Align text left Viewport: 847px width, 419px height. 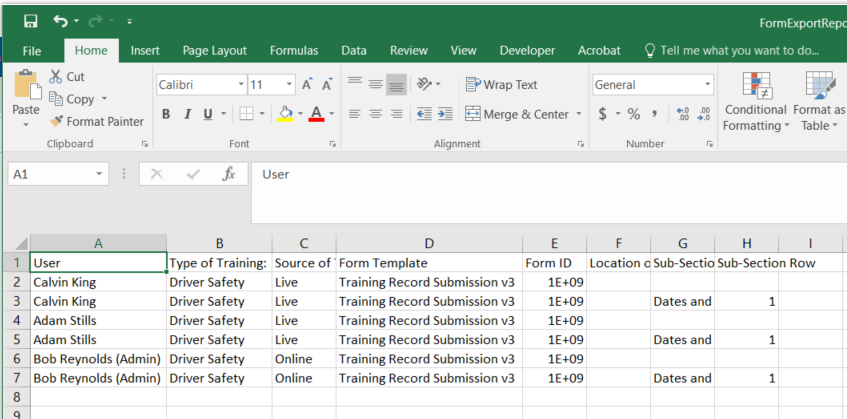(x=354, y=114)
